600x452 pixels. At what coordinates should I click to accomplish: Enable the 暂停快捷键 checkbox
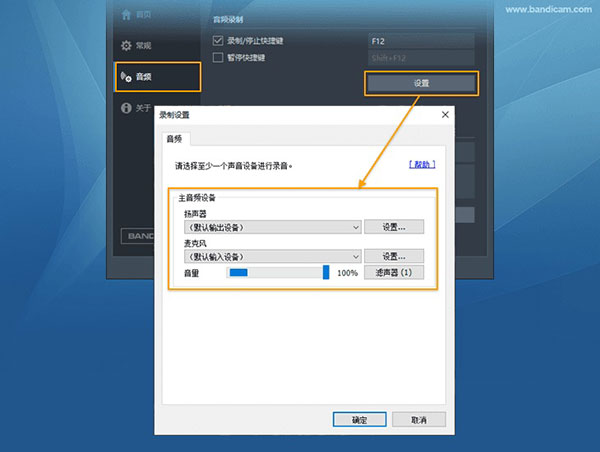click(219, 58)
